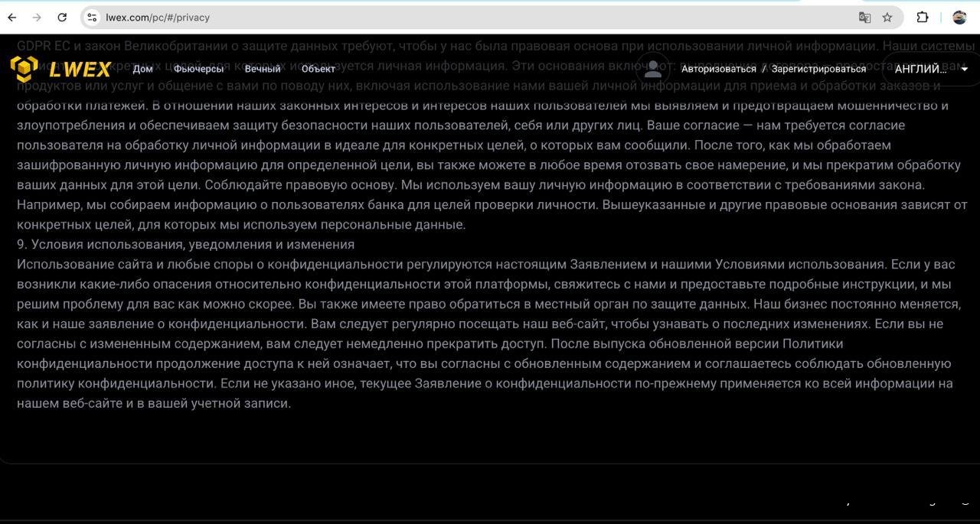Viewport: 980px width, 524px height.
Task: Click the browser forward arrow
Action: [37, 17]
